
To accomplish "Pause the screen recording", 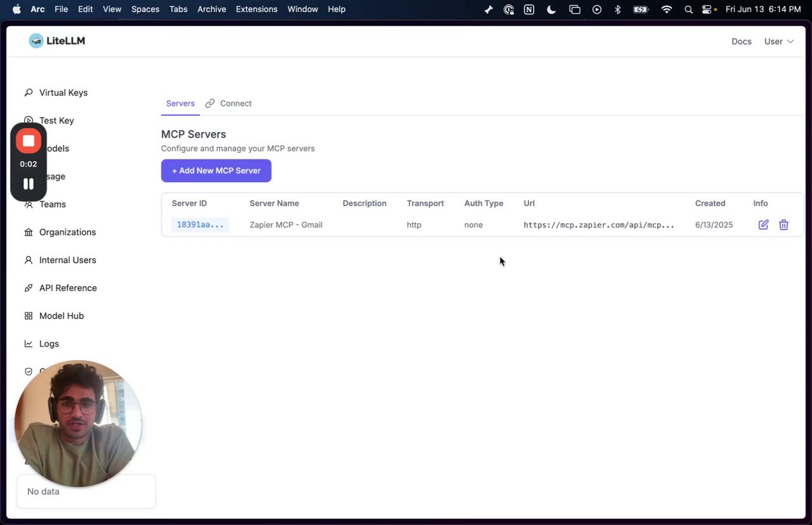I will [x=29, y=184].
